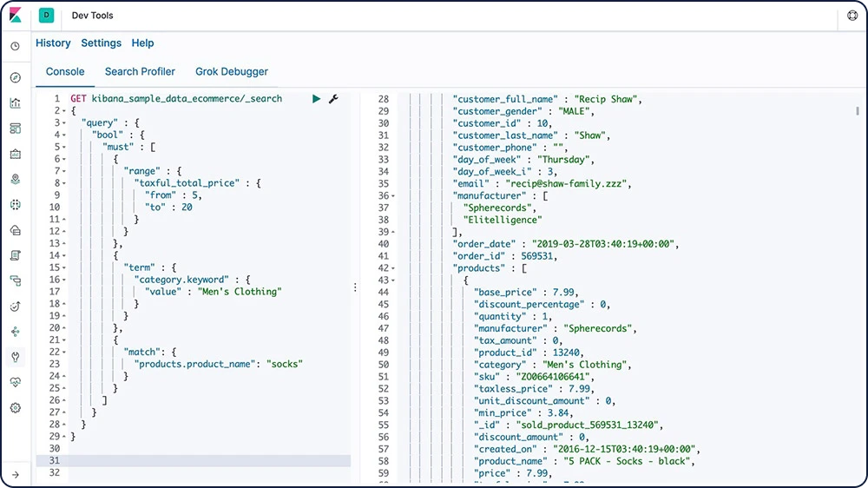Click "_id" sold_product_569531_13240 line
Screen dimensions: 868x488
click(569, 425)
